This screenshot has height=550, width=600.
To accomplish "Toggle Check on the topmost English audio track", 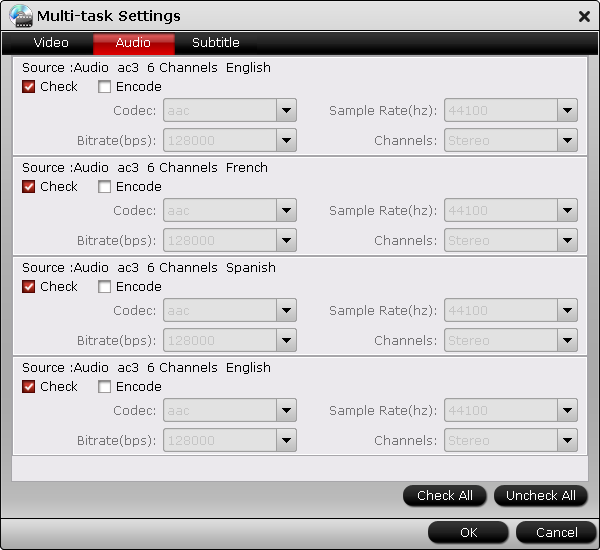I will [29, 87].
